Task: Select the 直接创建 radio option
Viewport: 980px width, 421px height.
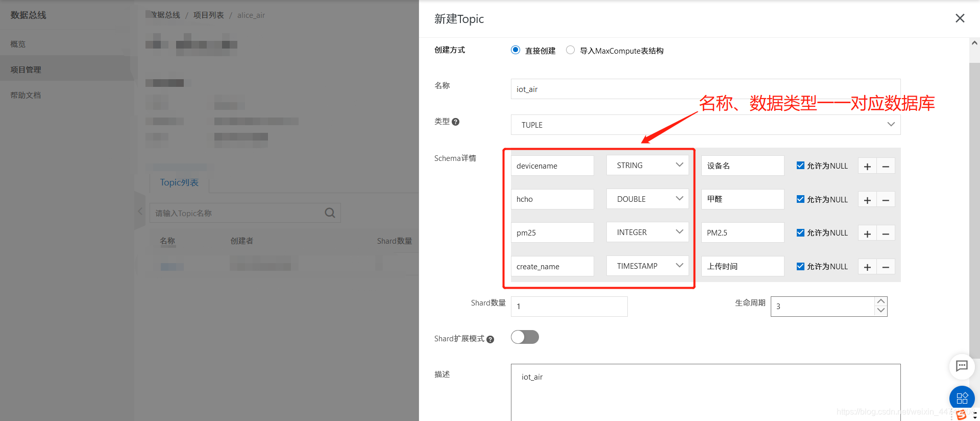Action: point(516,50)
